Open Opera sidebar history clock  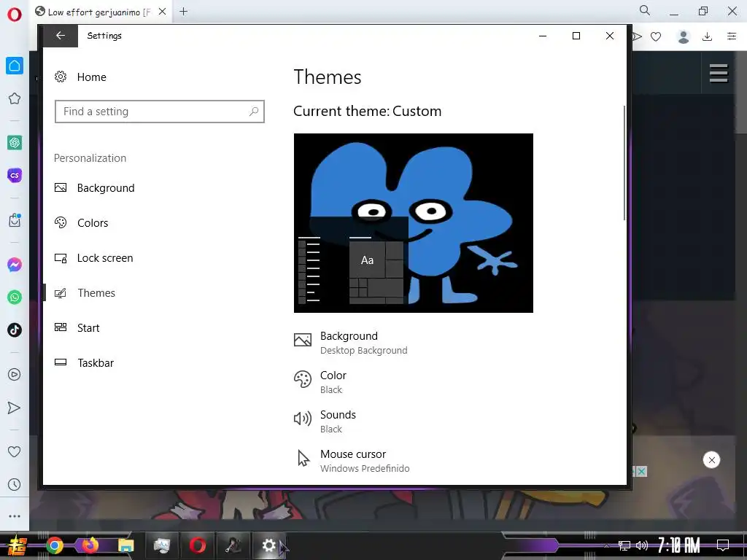coord(15,485)
